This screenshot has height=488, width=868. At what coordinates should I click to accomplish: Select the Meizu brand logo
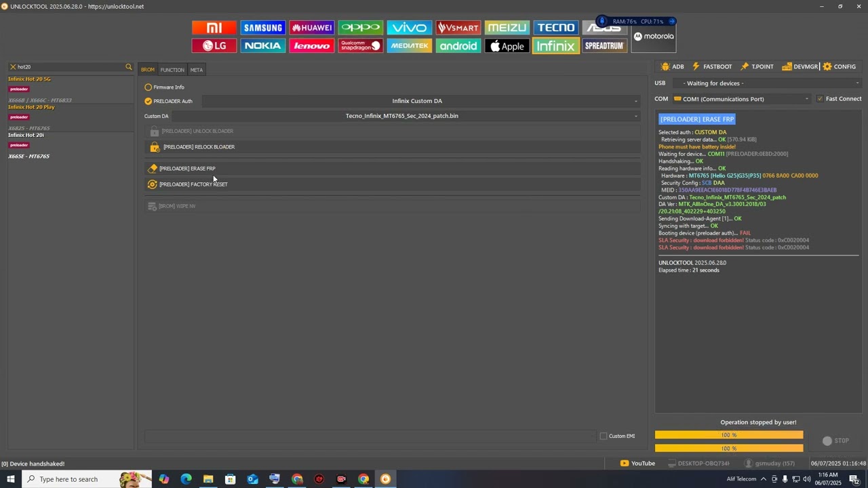(x=507, y=28)
